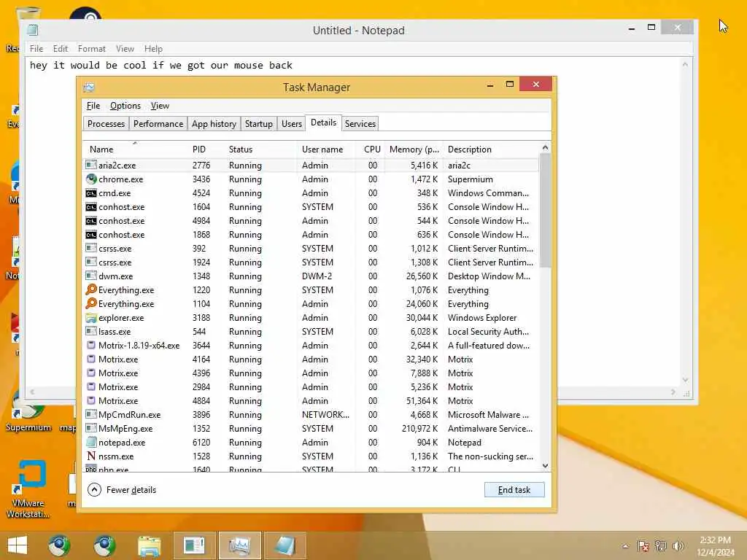Select csrss.exe row with PID 392
This screenshot has height=560, width=747.
311,248
